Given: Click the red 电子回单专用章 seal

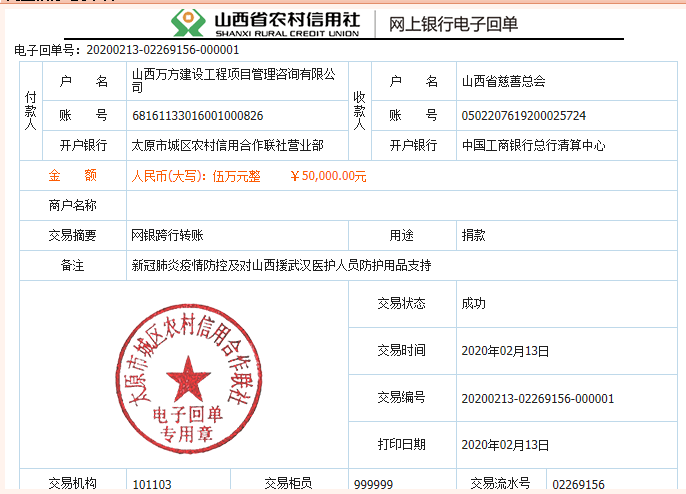Looking at the screenshot, I should point(183,380).
